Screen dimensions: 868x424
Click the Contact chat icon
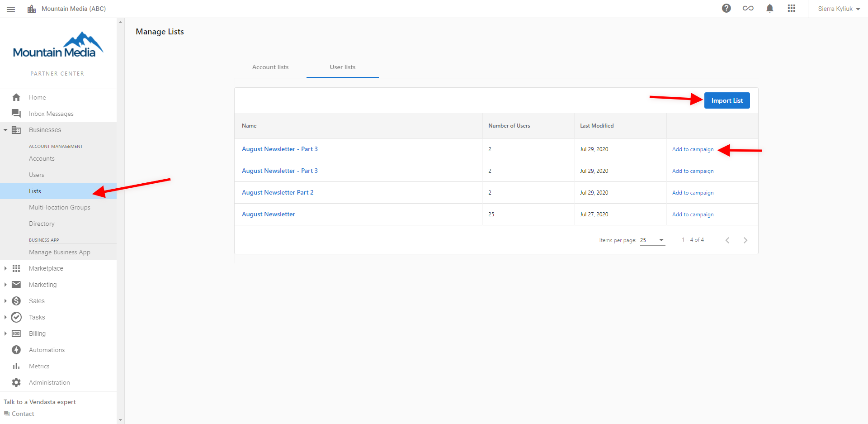[6, 414]
